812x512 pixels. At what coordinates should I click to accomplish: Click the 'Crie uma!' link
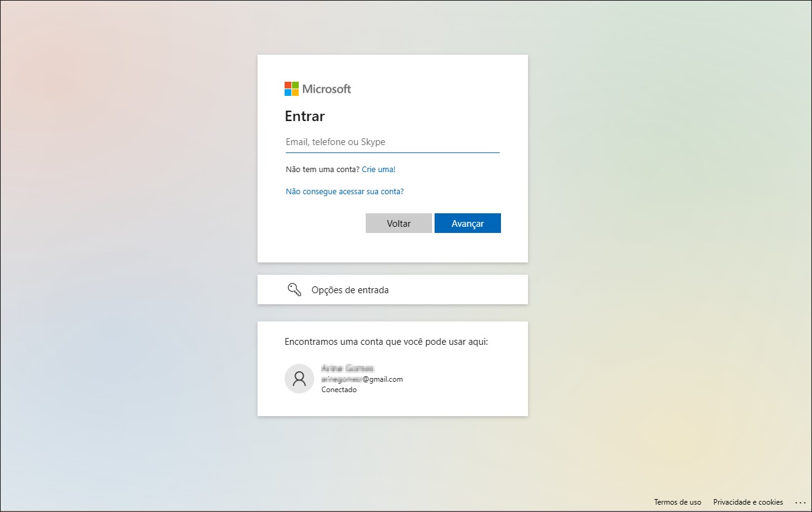[x=378, y=169]
